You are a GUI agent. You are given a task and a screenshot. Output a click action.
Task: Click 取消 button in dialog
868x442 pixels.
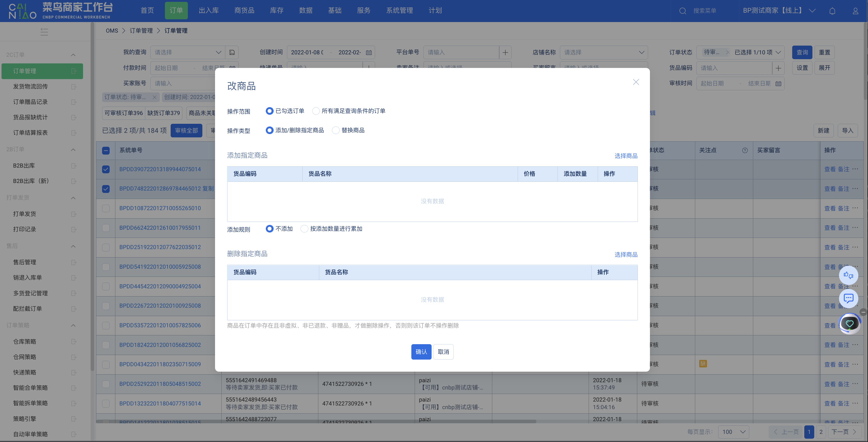coord(443,352)
